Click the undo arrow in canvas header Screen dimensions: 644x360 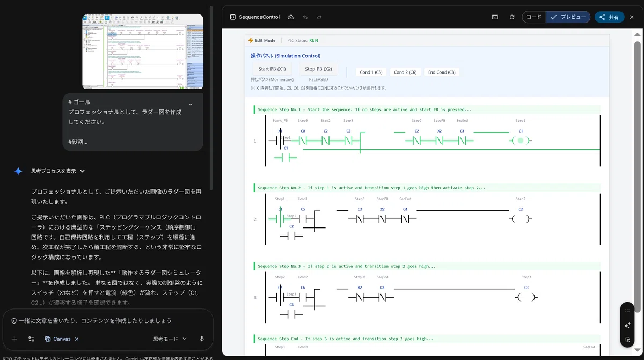click(x=305, y=17)
